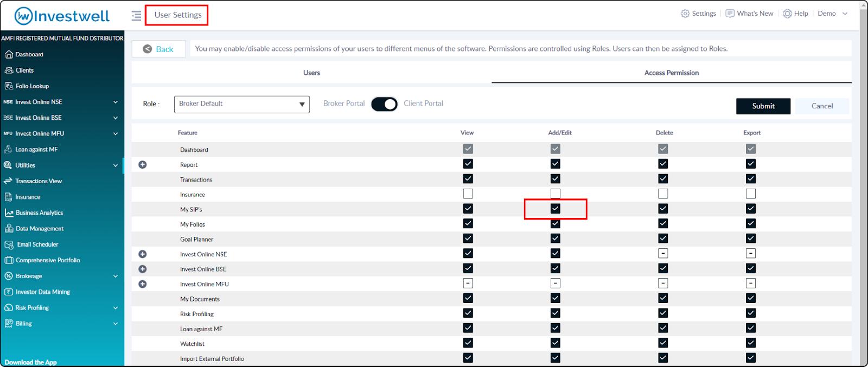868x367 pixels.
Task: Click the Cancel button
Action: 822,106
